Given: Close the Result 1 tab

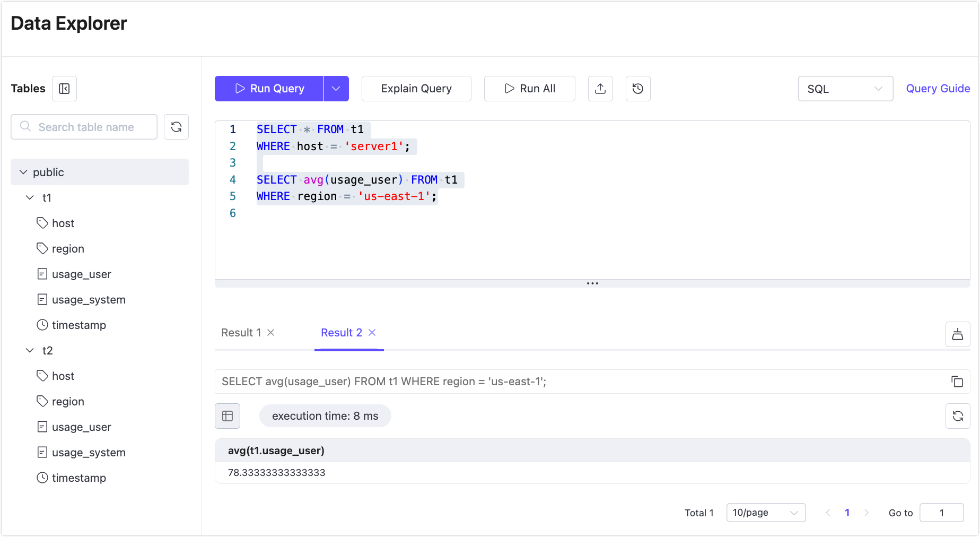Looking at the screenshot, I should [271, 333].
